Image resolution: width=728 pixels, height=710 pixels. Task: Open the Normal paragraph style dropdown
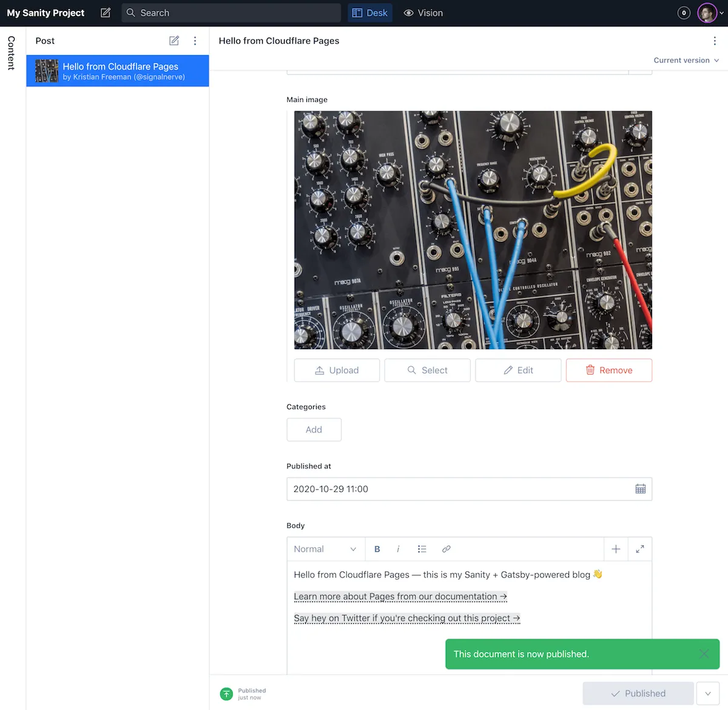point(325,549)
